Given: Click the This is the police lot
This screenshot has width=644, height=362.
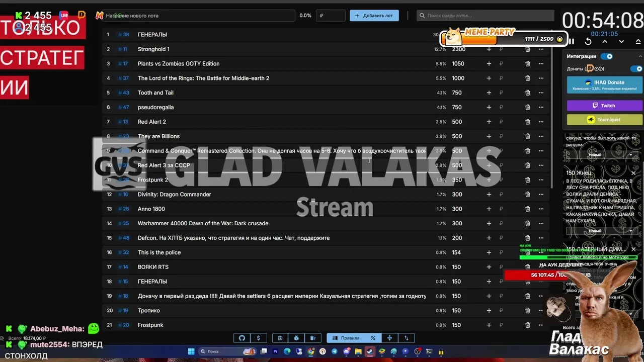Looking at the screenshot, I should click(x=159, y=252).
